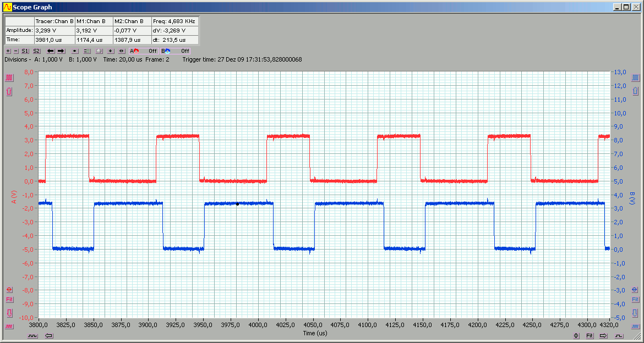Click blue center-zero icon for channel B
The height and width of the screenshot is (343, 644).
pyautogui.click(x=635, y=290)
